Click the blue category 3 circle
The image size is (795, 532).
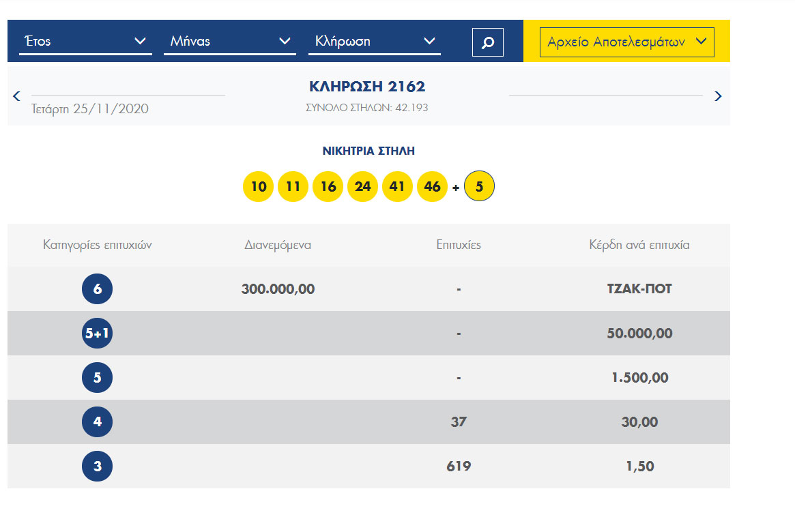[x=97, y=467]
